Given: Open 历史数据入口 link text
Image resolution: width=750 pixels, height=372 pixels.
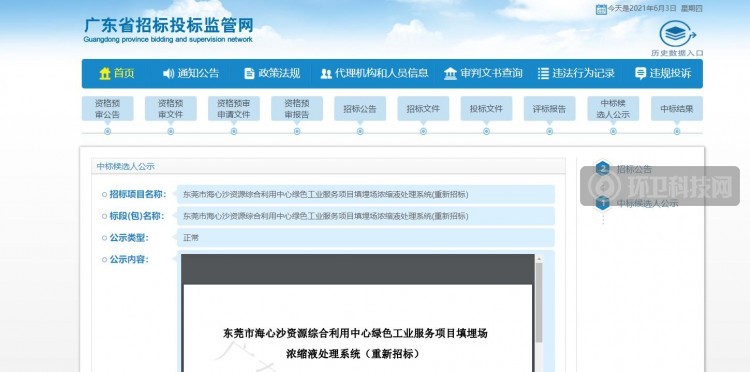Looking at the screenshot, I should point(677,53).
